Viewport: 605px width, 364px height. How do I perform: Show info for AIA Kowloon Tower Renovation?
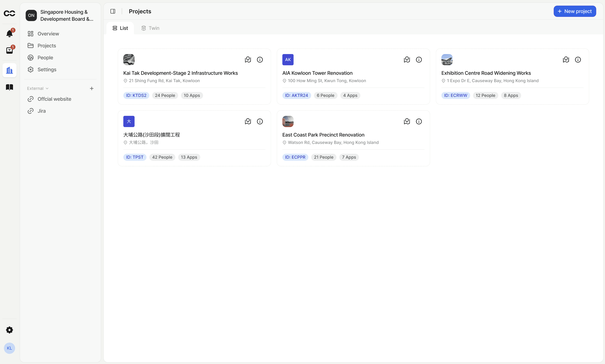click(x=419, y=60)
